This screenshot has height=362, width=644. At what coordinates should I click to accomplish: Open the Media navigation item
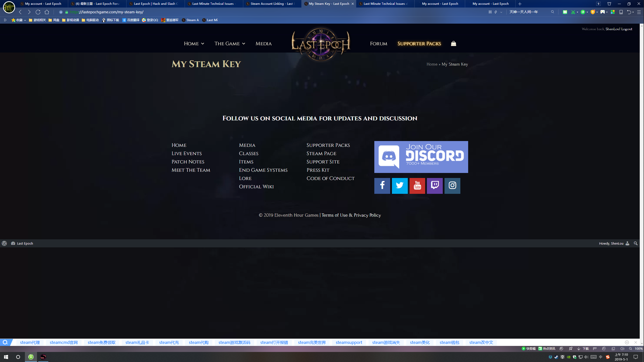pyautogui.click(x=263, y=43)
